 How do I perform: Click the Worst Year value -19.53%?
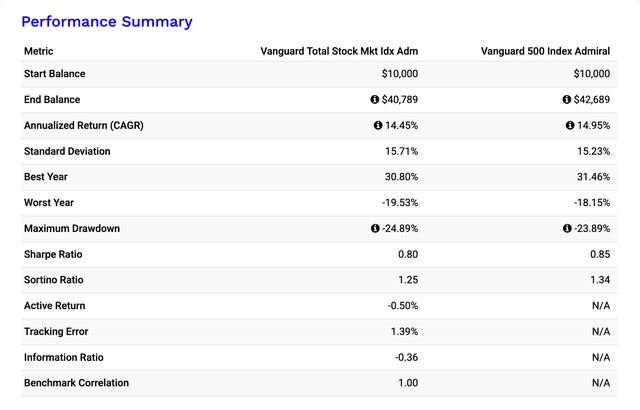point(400,203)
